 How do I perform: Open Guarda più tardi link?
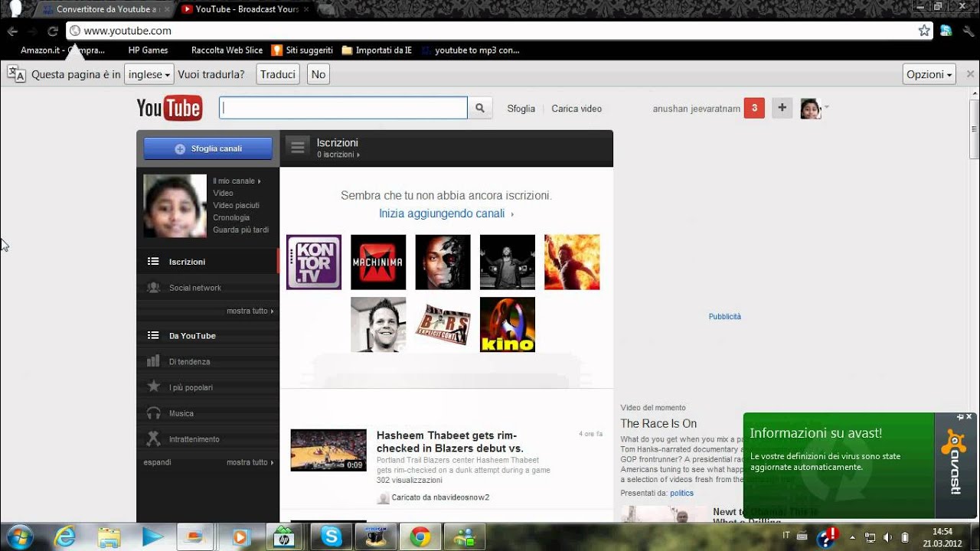[240, 230]
